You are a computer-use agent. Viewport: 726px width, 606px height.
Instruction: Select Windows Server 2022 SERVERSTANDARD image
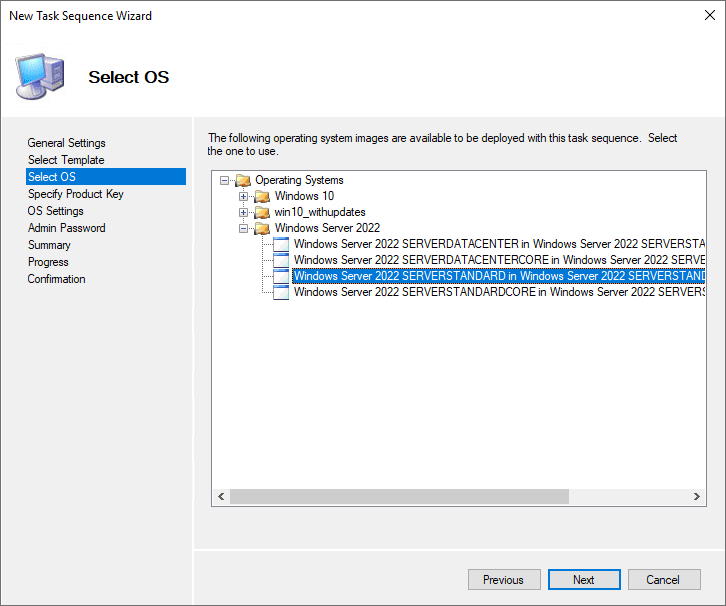tap(499, 276)
